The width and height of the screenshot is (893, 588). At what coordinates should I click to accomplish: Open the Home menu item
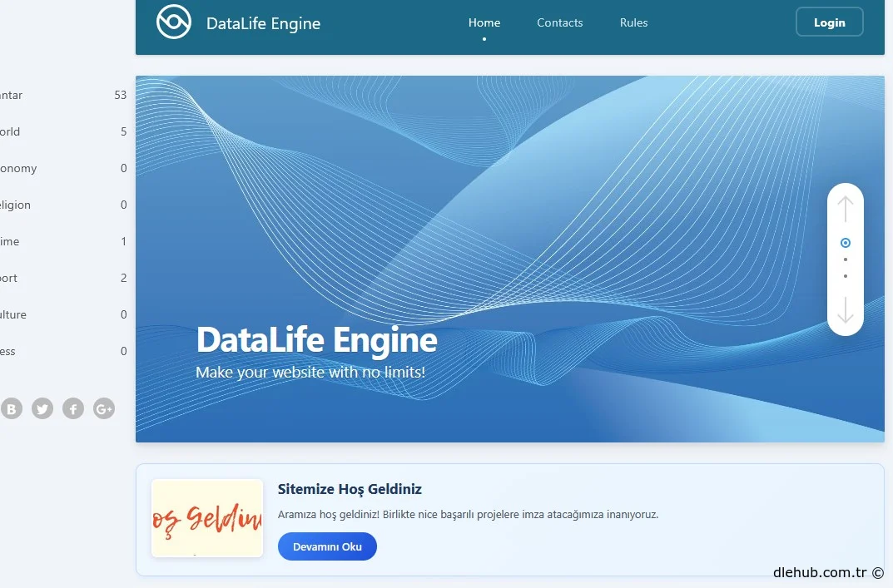484,22
